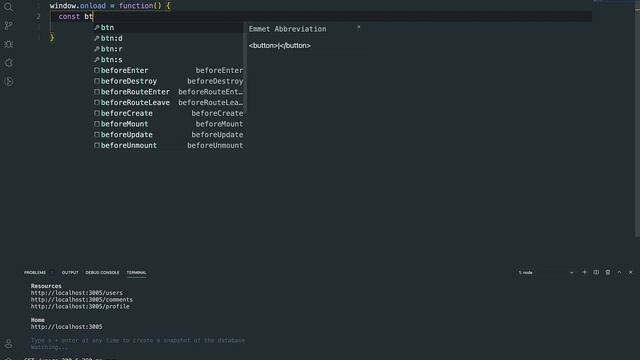Click the editor vertical scrollbar
Screen dimensions: 640x360
pyautogui.click(x=637, y=118)
